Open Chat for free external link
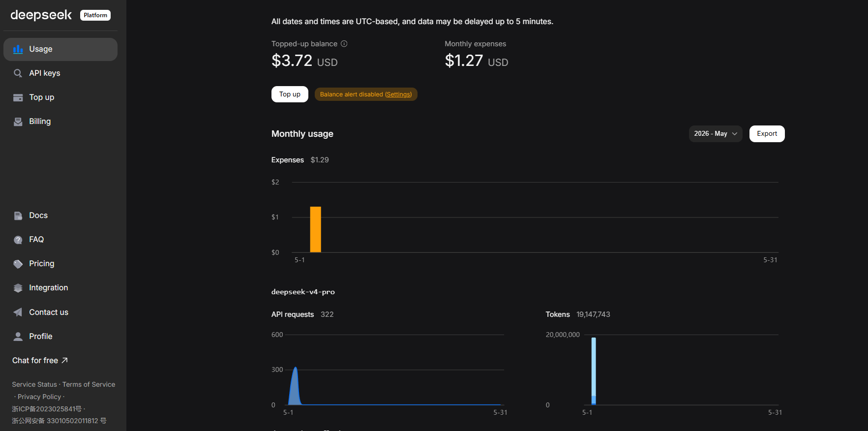This screenshot has height=431, width=868. 40,361
